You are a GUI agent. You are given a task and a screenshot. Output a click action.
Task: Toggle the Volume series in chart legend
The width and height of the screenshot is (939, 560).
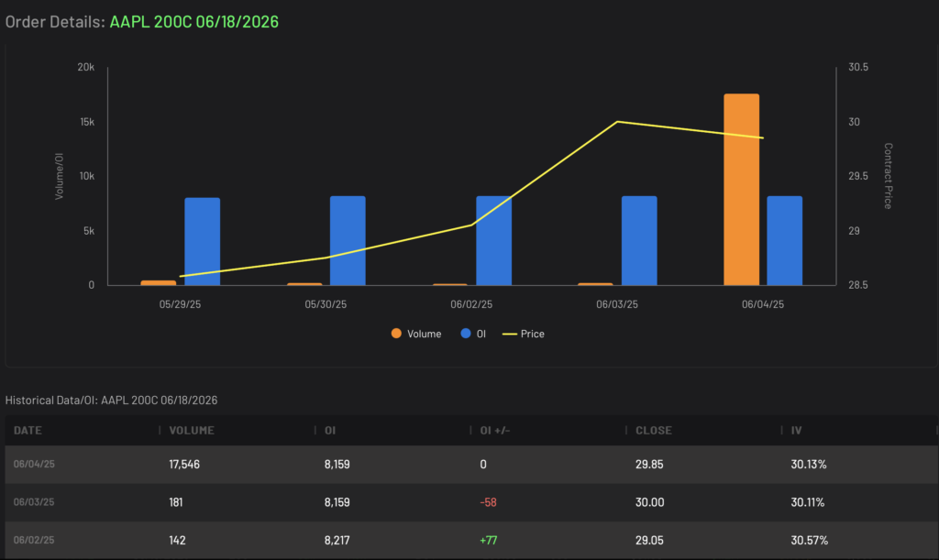pos(416,334)
